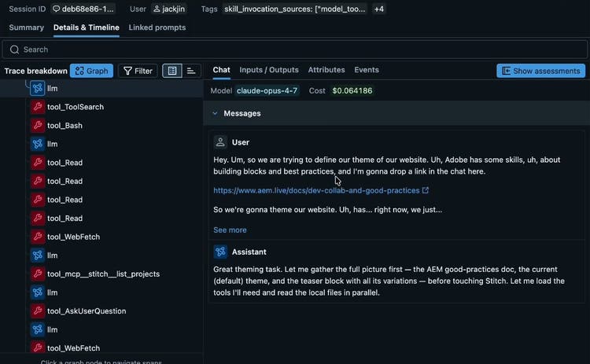Screen dimensions: 590x364
Task: Click the jackjin user chip
Action: click(169, 9)
